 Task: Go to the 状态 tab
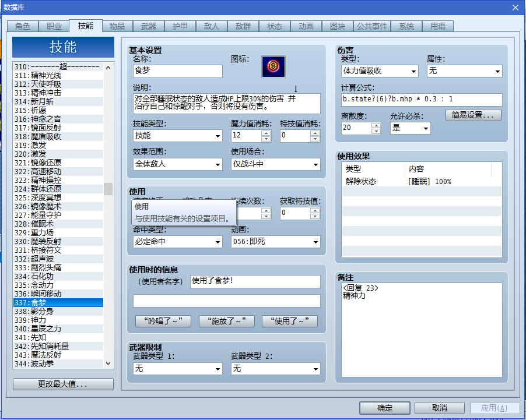(275, 26)
